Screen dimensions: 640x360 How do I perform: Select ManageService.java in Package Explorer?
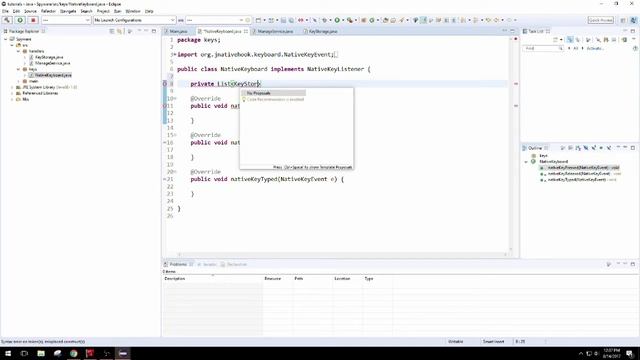coord(49,63)
